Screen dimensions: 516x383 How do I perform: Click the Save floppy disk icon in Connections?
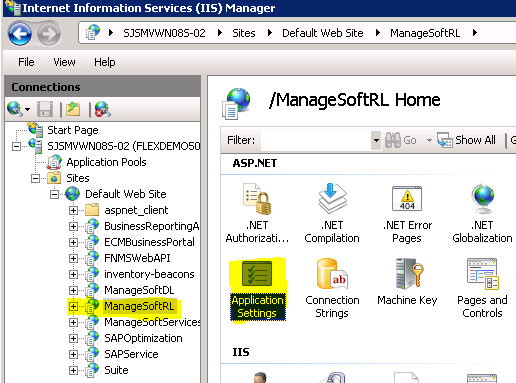point(45,109)
